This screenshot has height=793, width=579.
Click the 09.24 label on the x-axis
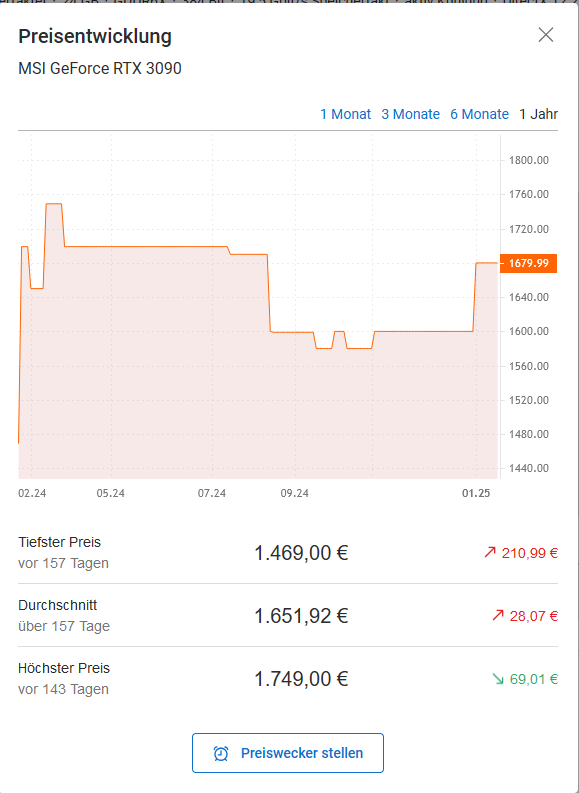(295, 493)
